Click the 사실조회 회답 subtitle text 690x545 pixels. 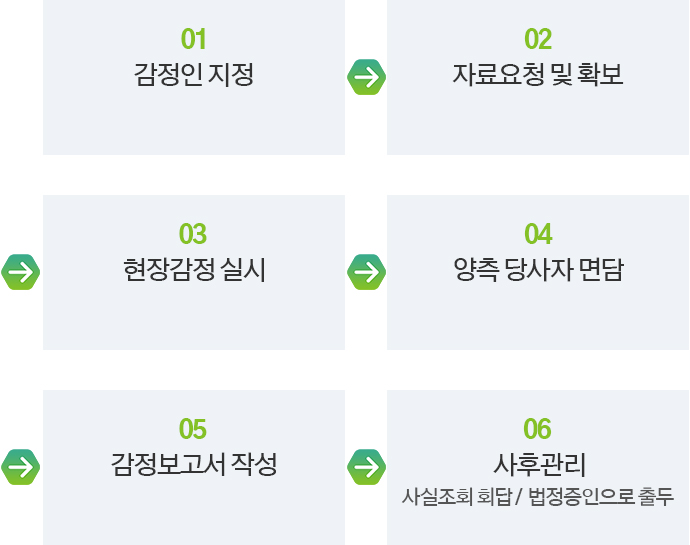(457, 497)
